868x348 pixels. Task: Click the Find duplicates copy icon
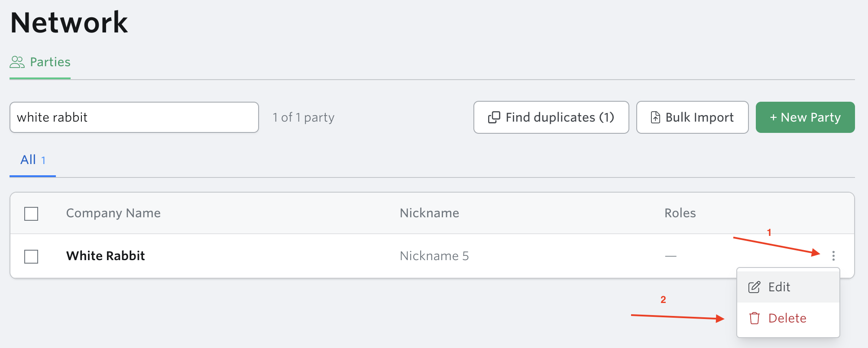click(494, 117)
